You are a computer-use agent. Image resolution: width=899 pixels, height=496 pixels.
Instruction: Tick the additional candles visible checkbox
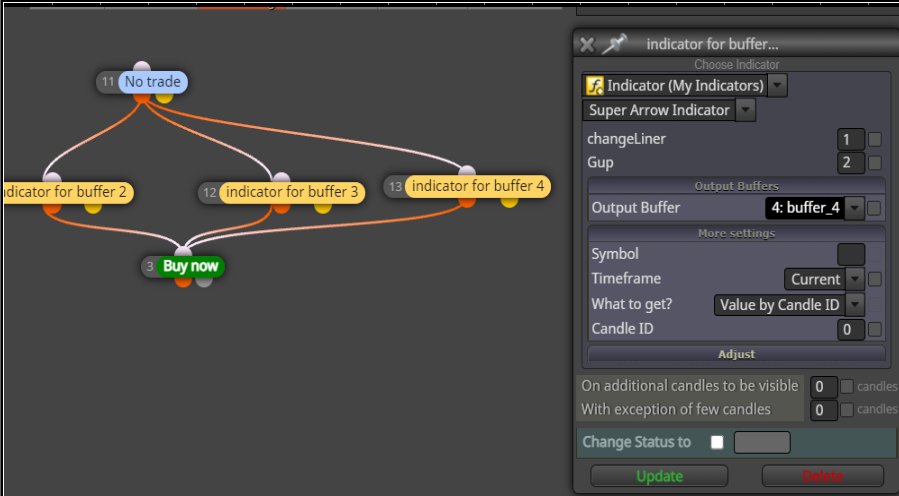coord(847,387)
